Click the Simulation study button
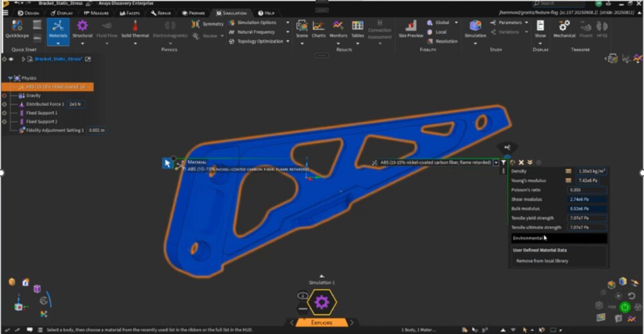This screenshot has height=334, width=644. point(475,29)
